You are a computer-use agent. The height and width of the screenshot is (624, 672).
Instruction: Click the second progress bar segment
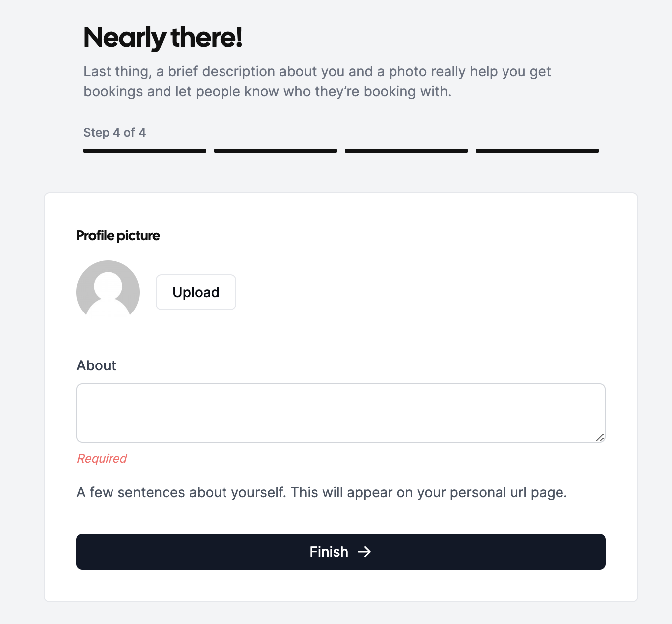[x=275, y=150]
